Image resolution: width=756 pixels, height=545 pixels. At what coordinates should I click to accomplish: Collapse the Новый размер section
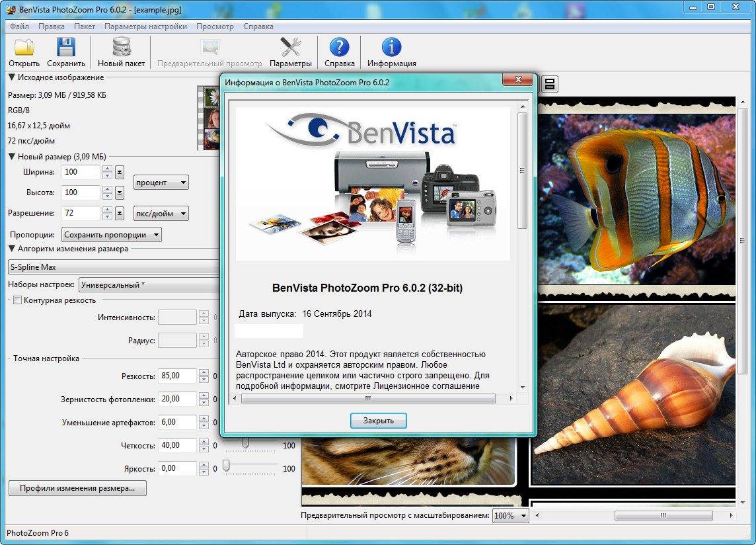click(12, 156)
